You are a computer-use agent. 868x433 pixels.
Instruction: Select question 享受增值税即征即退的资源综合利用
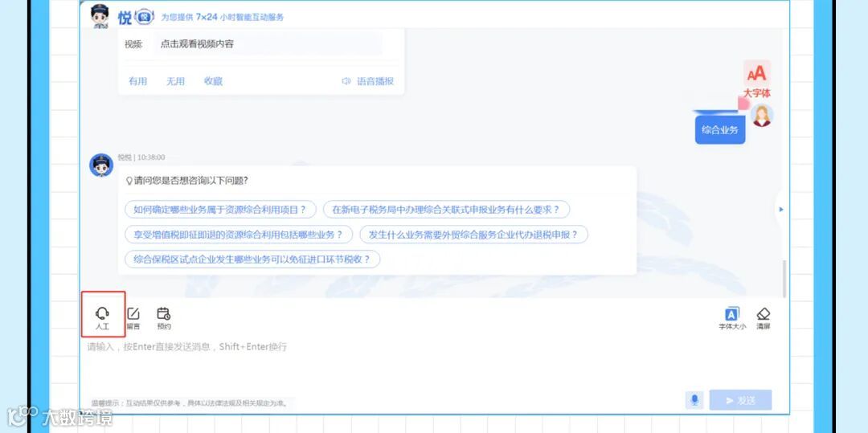click(239, 235)
